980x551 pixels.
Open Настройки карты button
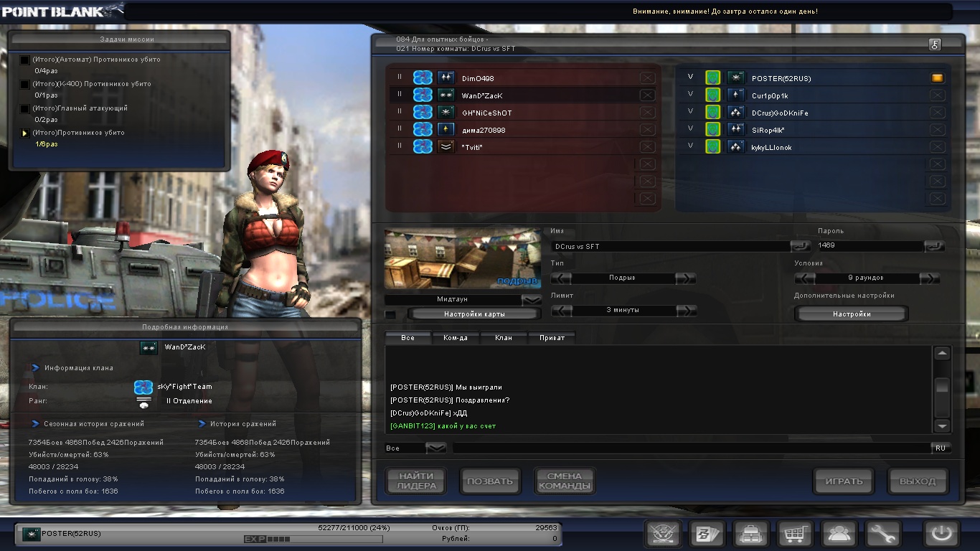[x=474, y=314]
